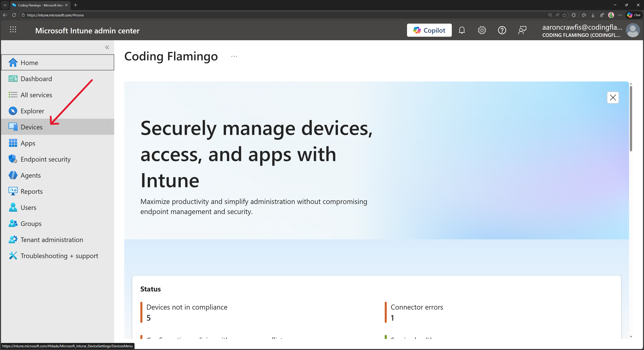
Task: Navigate to Apps
Action: [28, 143]
